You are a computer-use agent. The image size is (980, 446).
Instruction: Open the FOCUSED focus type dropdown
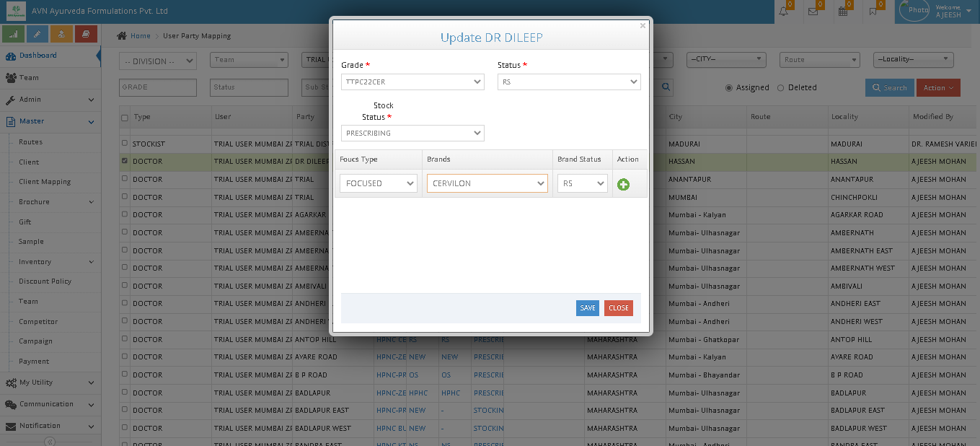(x=379, y=183)
